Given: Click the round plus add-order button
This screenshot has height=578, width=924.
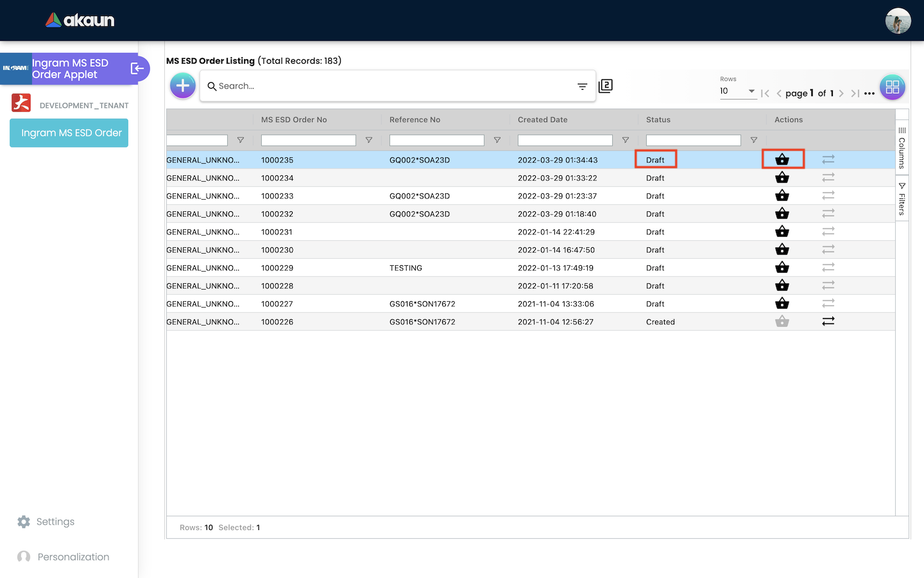Looking at the screenshot, I should (183, 85).
